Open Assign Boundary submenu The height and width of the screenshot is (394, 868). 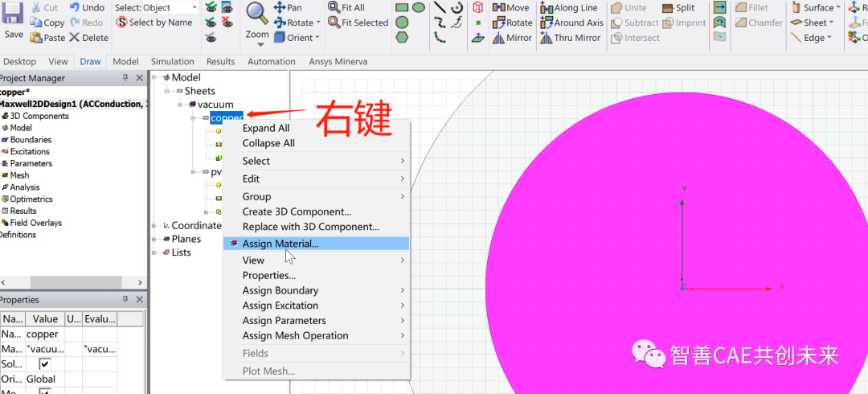tap(316, 290)
